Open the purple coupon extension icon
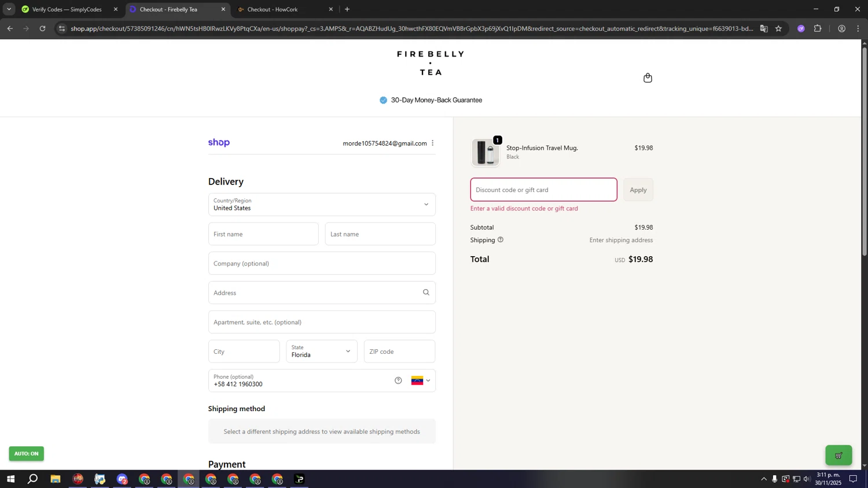Screen dimensions: 868x488 [801, 28]
